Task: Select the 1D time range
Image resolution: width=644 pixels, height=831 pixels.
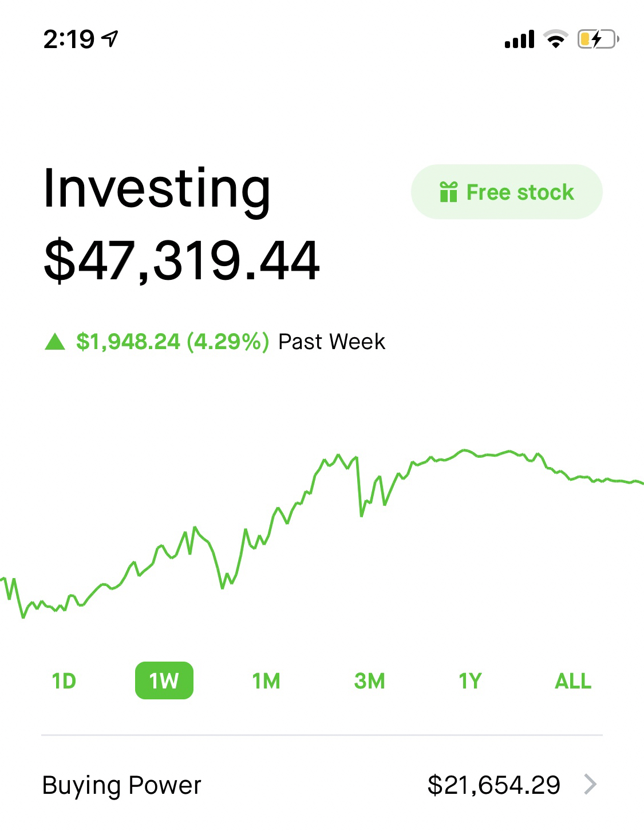Action: pyautogui.click(x=64, y=681)
